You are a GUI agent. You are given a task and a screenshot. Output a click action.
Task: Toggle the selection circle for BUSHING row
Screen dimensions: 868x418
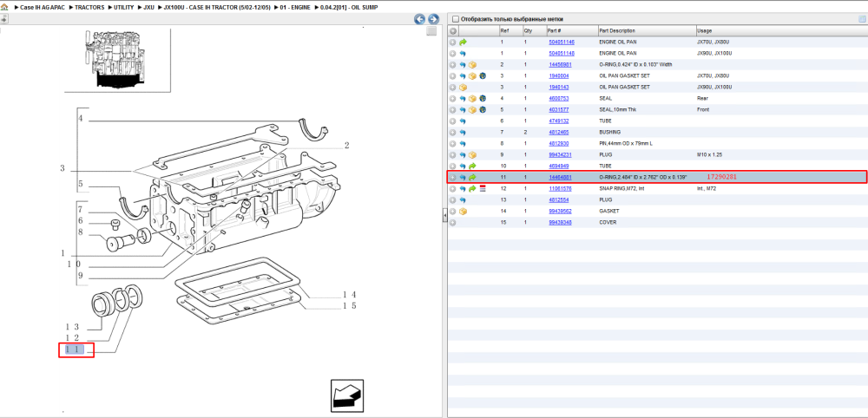coord(453,132)
